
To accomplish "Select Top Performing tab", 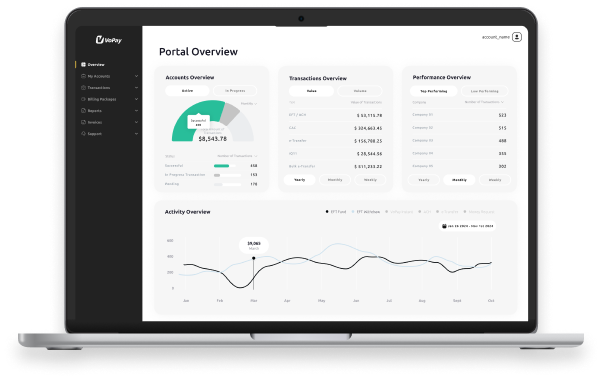I will [x=433, y=91].
